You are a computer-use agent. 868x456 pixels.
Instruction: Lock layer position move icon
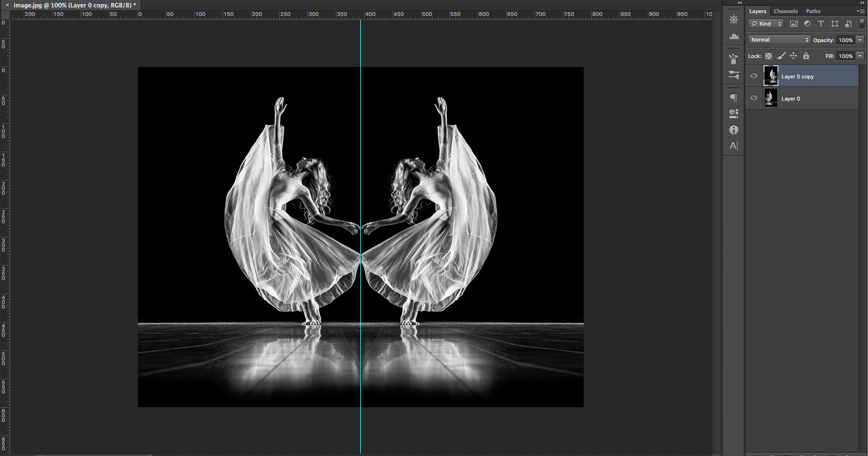coord(793,56)
